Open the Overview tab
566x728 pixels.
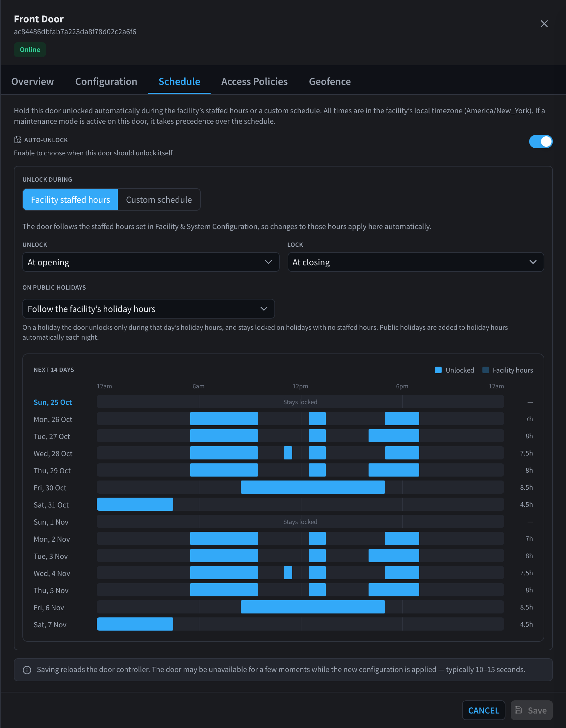[x=32, y=81]
